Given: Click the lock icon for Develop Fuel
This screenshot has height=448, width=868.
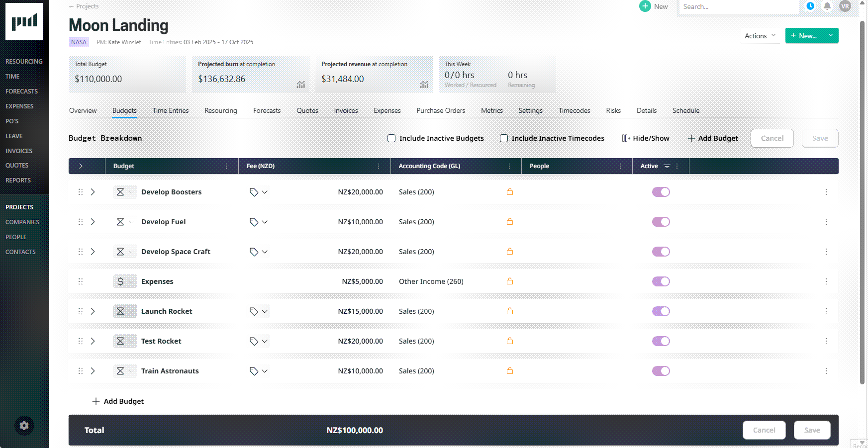Looking at the screenshot, I should click(509, 222).
